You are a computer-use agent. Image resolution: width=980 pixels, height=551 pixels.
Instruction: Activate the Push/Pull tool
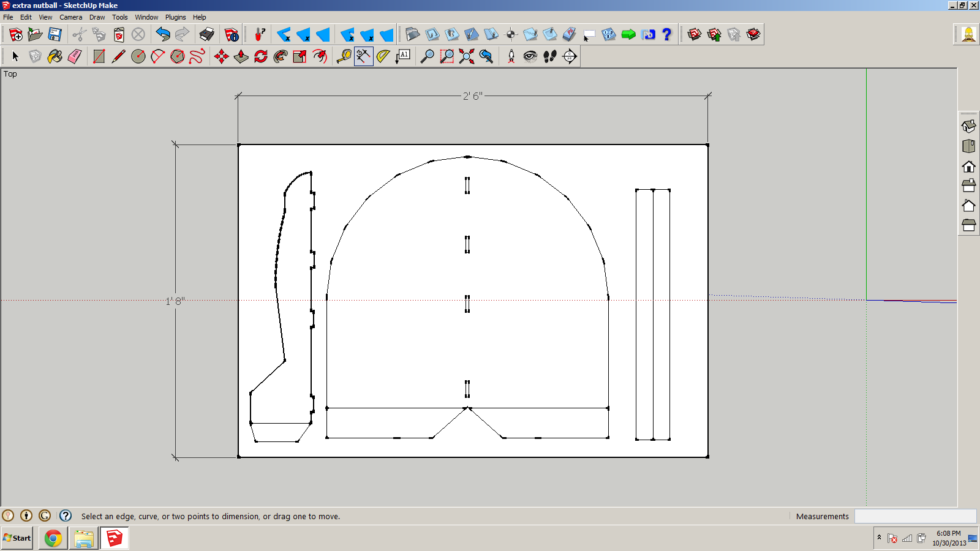click(x=241, y=56)
